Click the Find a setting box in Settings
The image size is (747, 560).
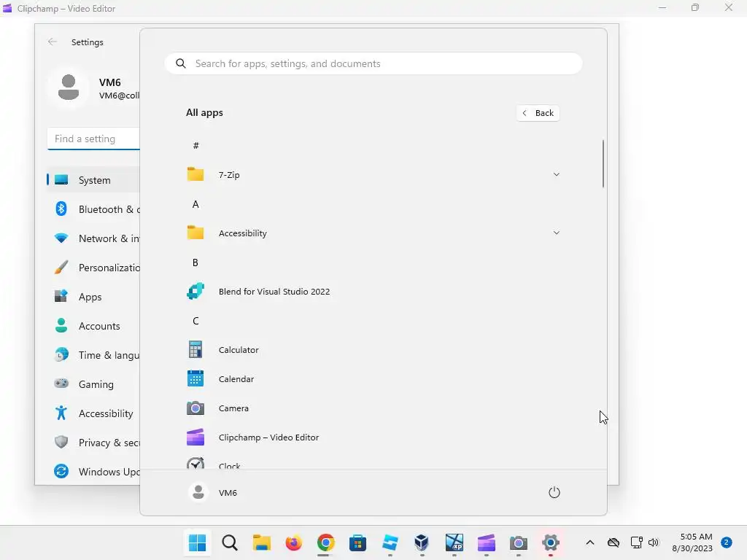pos(93,139)
